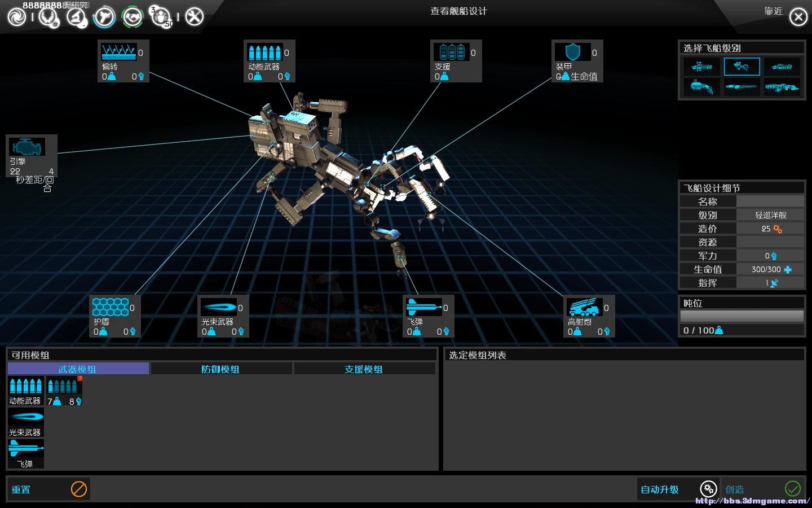The height and width of the screenshot is (508, 812).
Task: Click the 名称 ship name input field
Action: coord(770,202)
